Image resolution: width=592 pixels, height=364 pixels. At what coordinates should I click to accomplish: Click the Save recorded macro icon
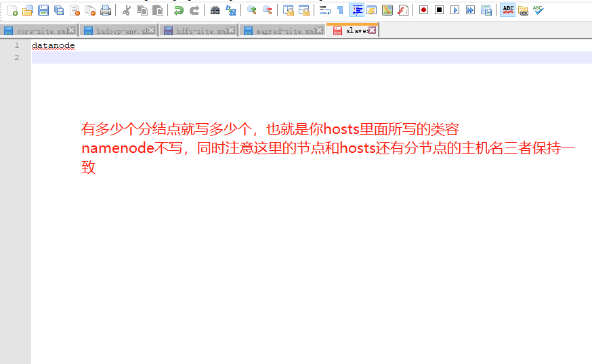[486, 10]
